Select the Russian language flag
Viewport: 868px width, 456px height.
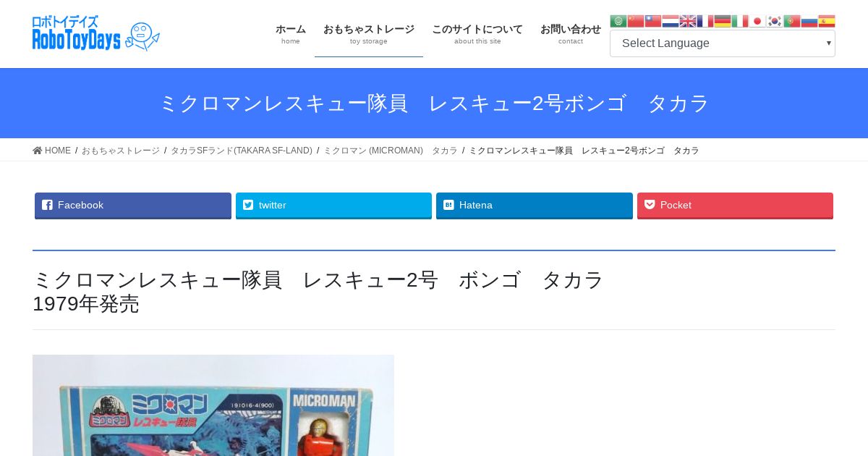[x=809, y=21]
